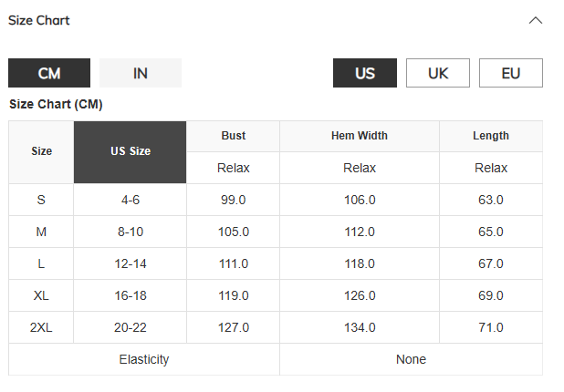564x392 pixels.
Task: Select the 2XL size row label
Action: tap(41, 327)
